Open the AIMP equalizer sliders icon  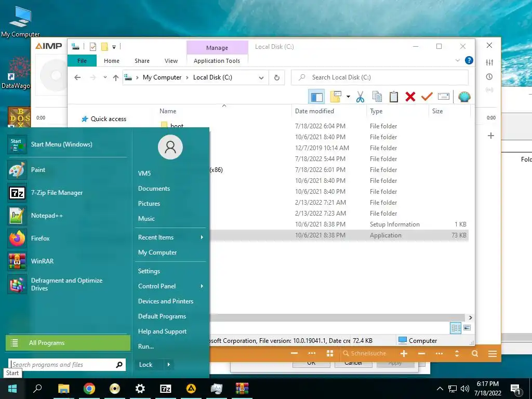(x=489, y=62)
